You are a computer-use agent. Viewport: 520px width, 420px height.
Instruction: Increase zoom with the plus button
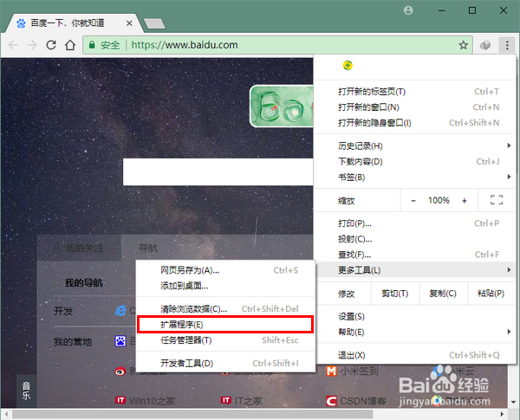tap(465, 201)
